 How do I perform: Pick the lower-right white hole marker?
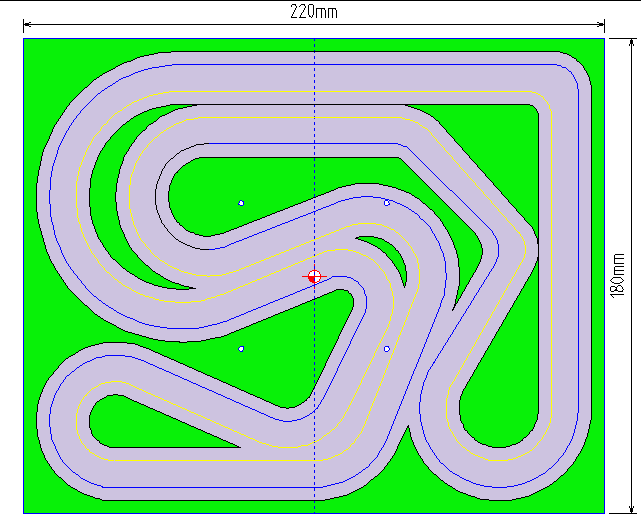387,349
